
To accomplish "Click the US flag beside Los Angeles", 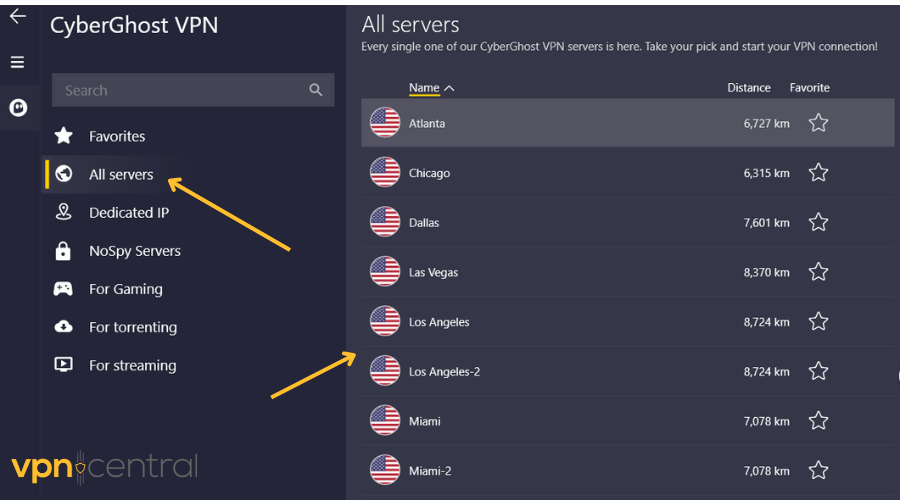I will (385, 321).
